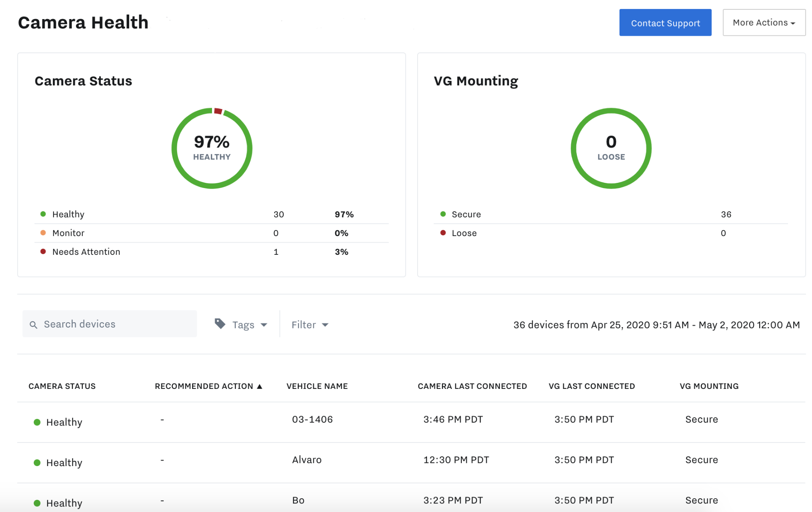Open the Alvaro vehicle row

pyautogui.click(x=307, y=460)
